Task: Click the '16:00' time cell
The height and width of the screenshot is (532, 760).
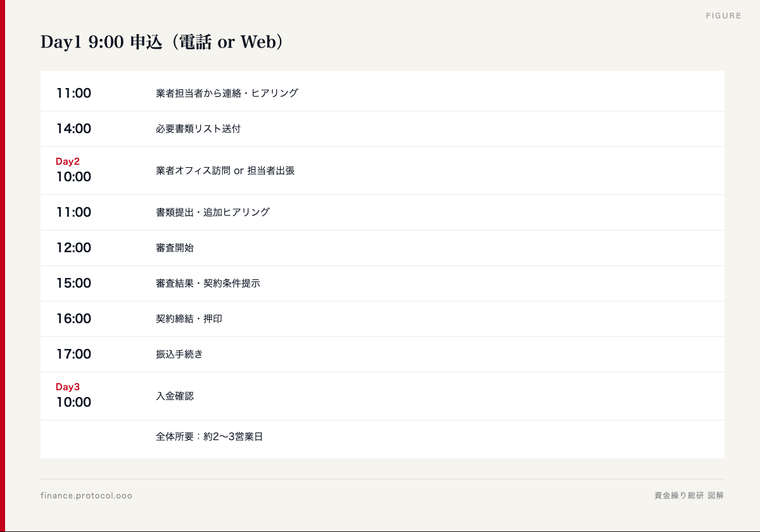Action: (73, 319)
